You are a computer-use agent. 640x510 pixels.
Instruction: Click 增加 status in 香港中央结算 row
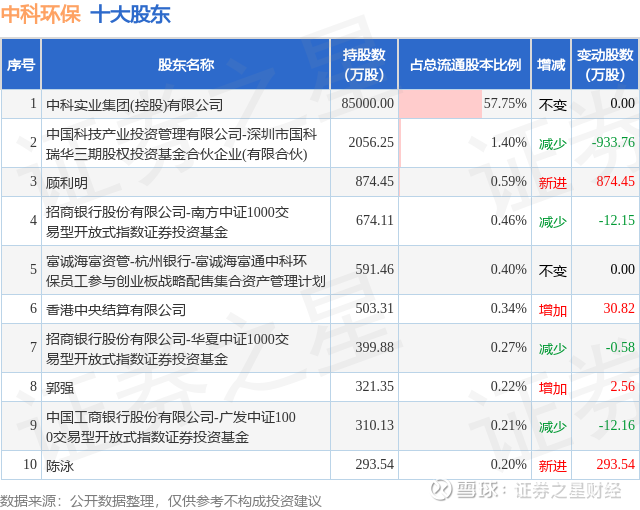coord(553,310)
